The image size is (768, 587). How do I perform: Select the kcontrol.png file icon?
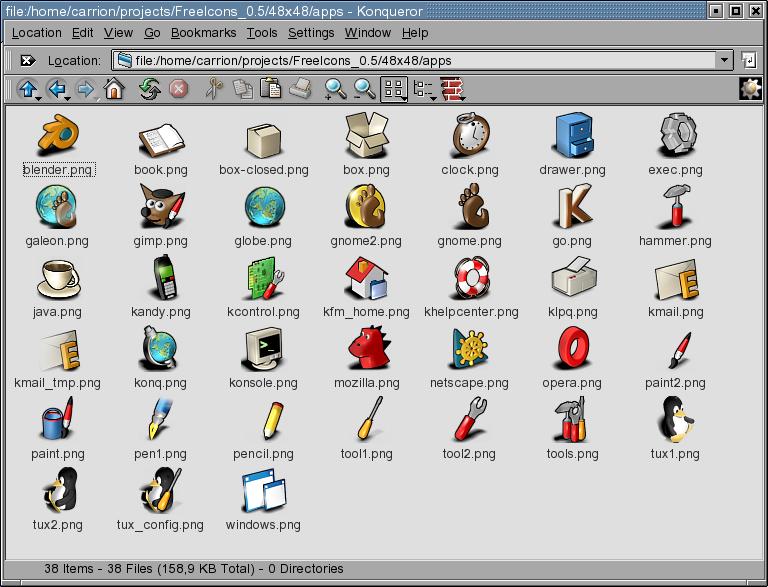click(x=264, y=278)
